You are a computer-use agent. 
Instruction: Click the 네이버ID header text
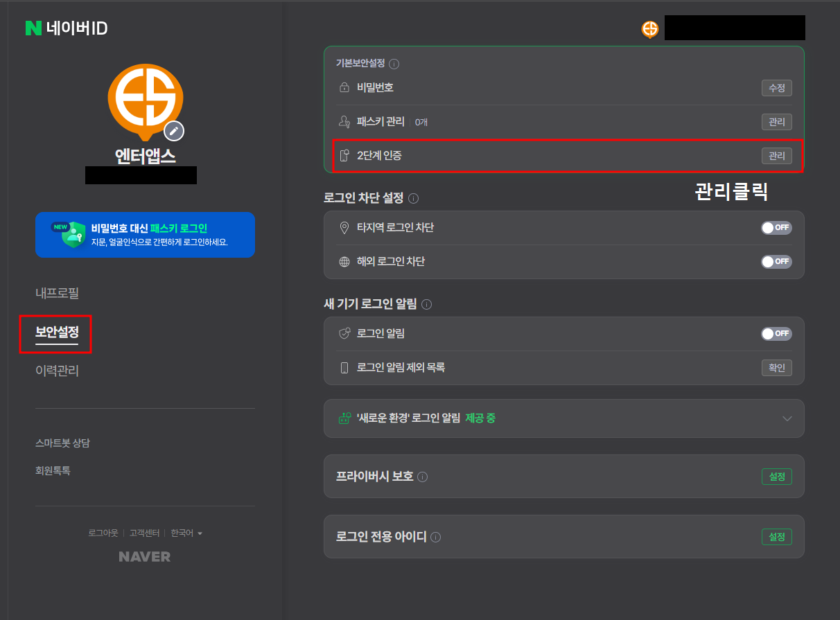coord(77,28)
